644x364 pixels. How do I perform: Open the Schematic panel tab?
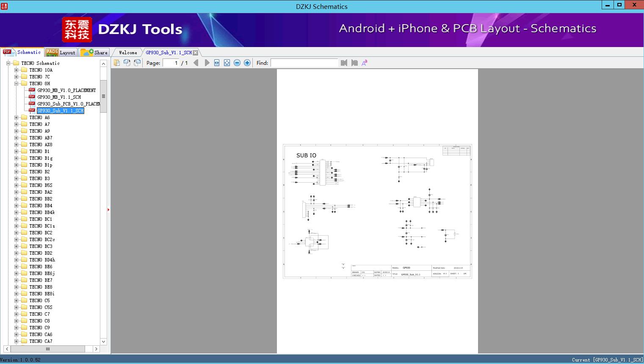coord(22,52)
